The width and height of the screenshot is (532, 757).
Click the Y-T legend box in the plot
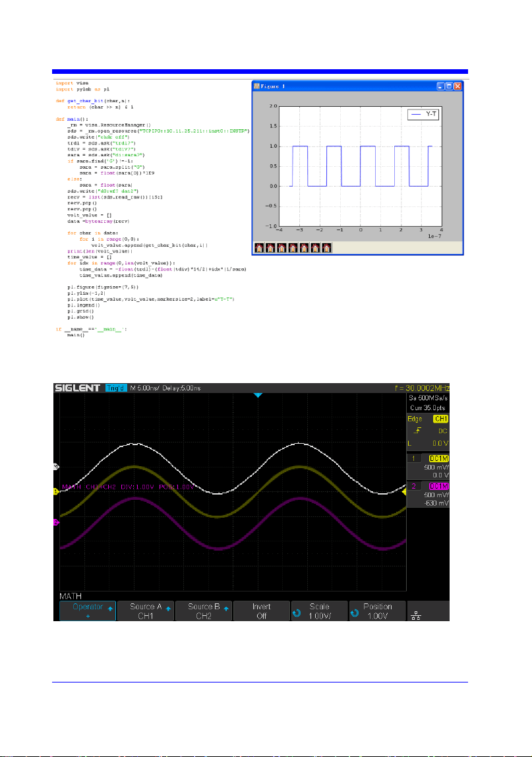pyautogui.click(x=423, y=115)
